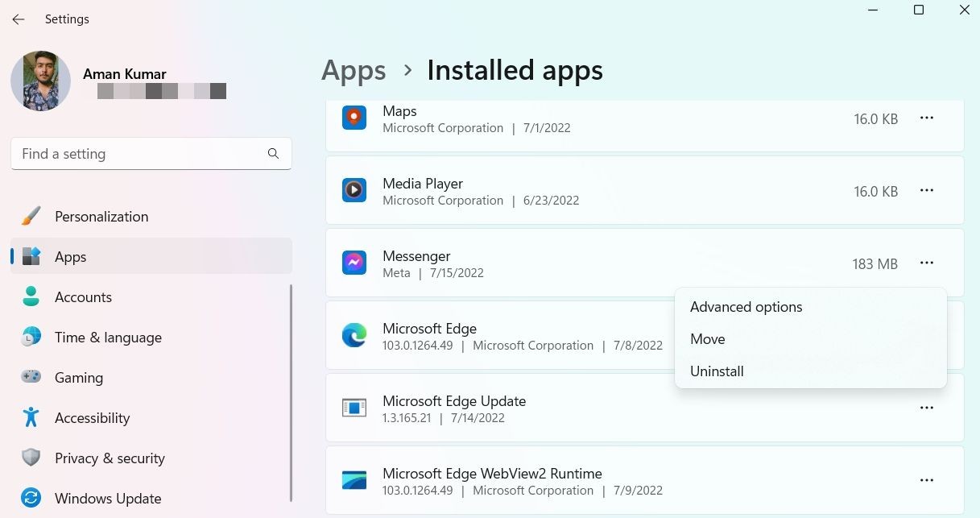Screen dimensions: 980x518
Task: Open Time & language settings
Action: pos(151,337)
